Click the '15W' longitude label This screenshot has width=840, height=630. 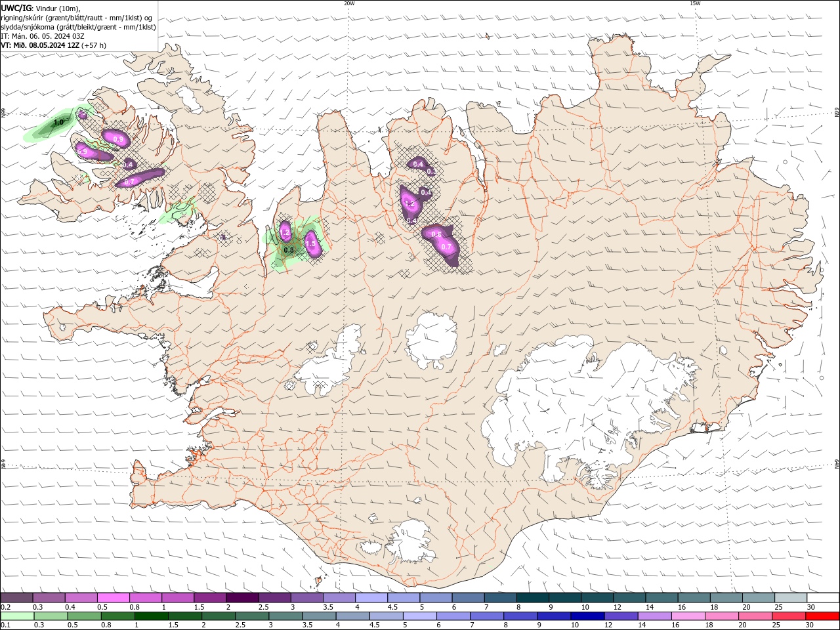click(695, 3)
